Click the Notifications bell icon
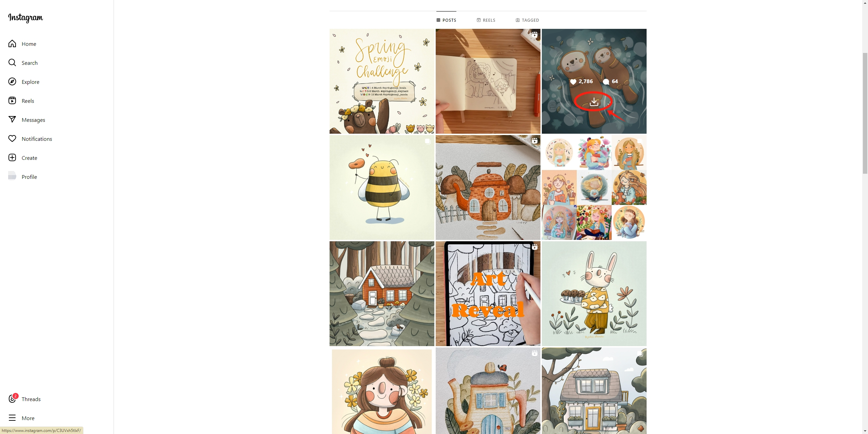The image size is (868, 434). pos(12,138)
